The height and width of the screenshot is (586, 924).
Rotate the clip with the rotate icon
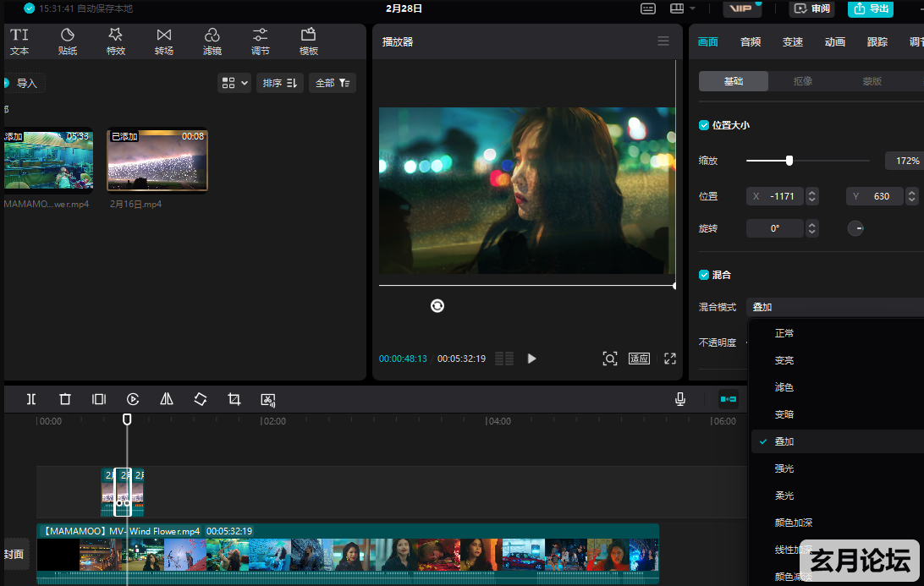[x=201, y=399]
